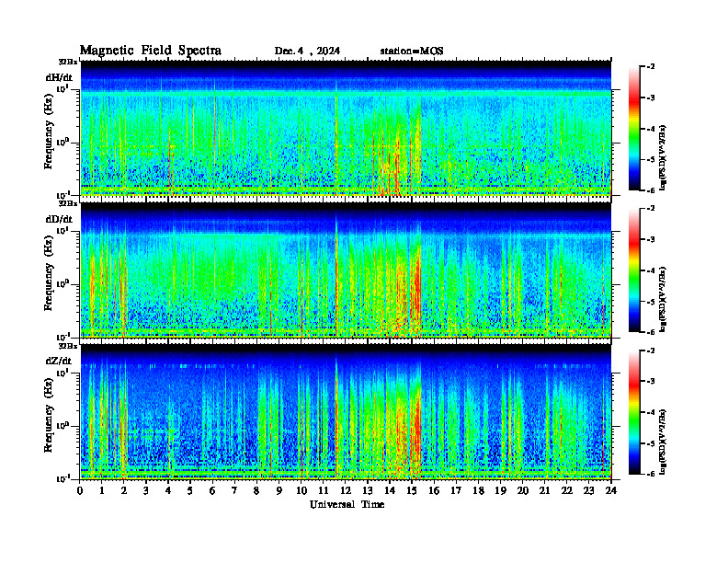The width and height of the screenshot is (728, 563).
Task: Click the hour 23 tick label
Action: click(x=589, y=491)
